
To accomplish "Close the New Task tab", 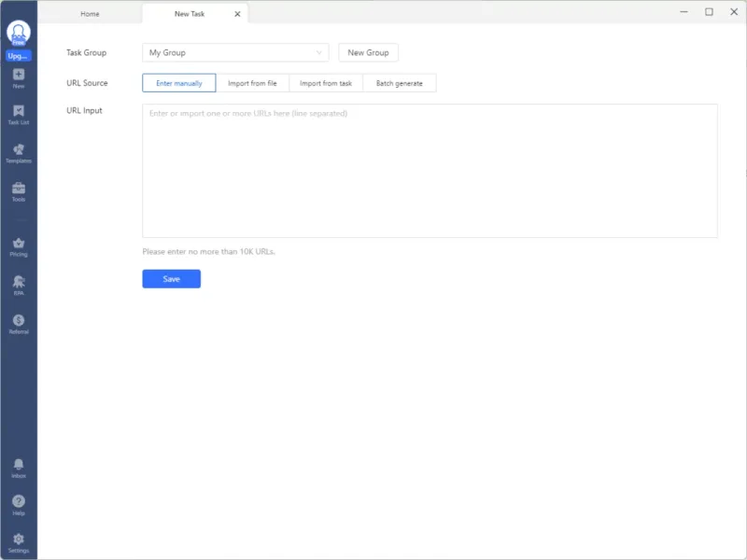I will pyautogui.click(x=237, y=14).
